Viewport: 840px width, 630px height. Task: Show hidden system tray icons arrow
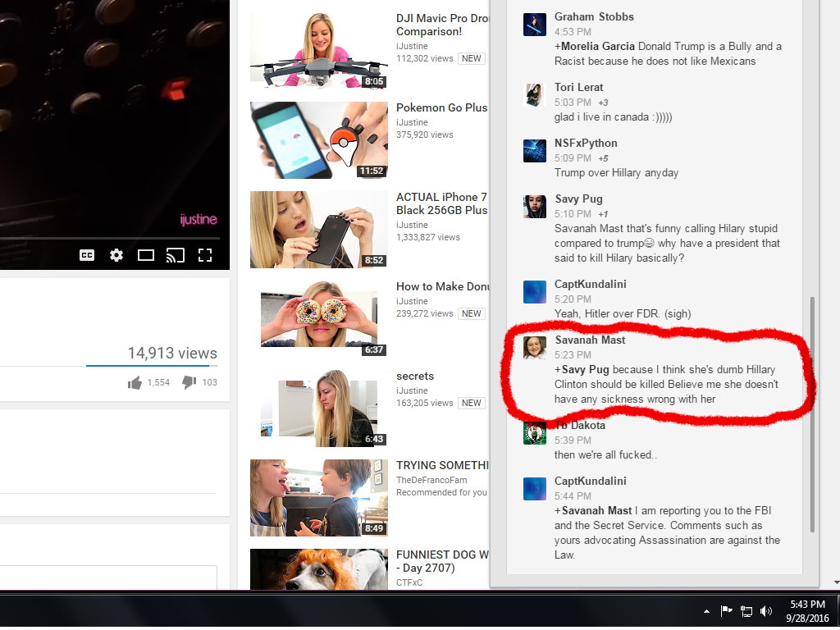pos(706,611)
